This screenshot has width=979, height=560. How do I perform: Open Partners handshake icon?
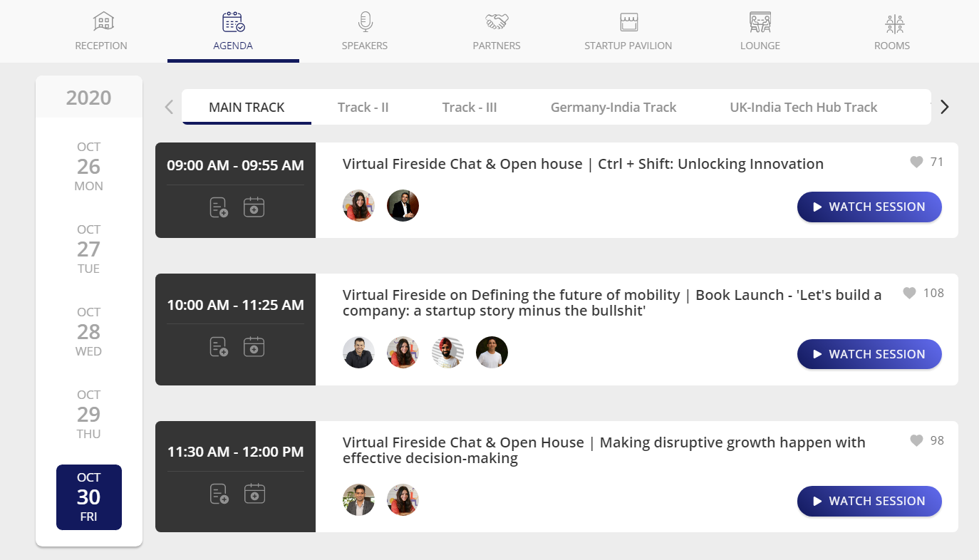(497, 22)
